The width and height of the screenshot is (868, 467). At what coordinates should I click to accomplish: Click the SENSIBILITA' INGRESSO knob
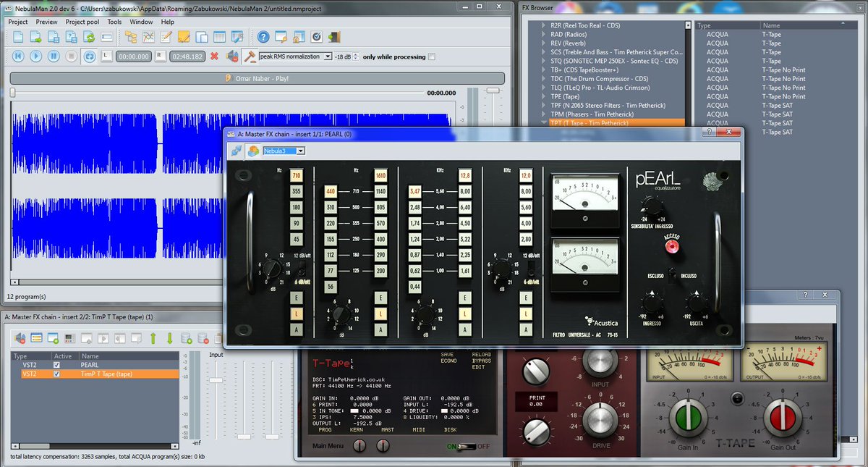654,208
